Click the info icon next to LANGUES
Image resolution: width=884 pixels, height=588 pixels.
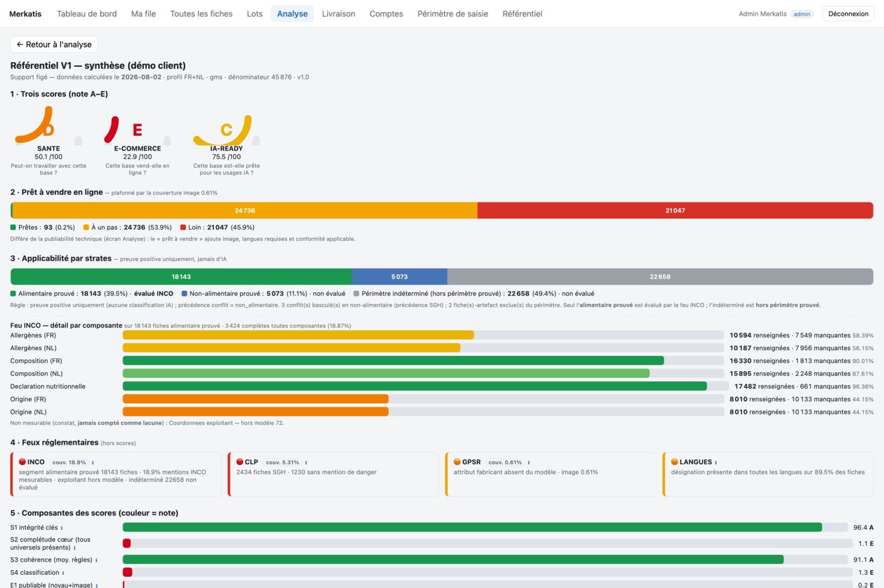[x=715, y=462]
